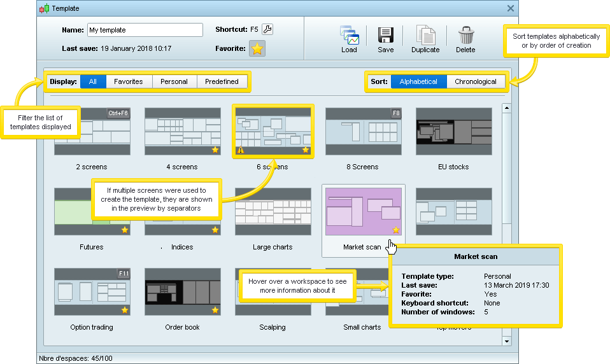Sort templates in Alphabetical order
Image resolution: width=610 pixels, height=364 pixels.
click(x=418, y=81)
